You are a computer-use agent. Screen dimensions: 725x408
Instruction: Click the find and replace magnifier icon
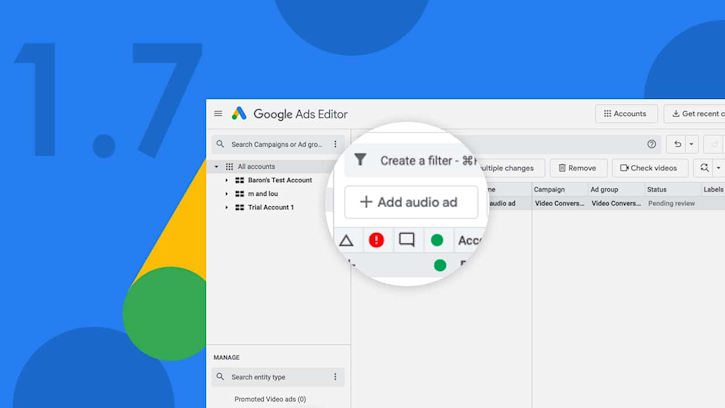tap(704, 168)
